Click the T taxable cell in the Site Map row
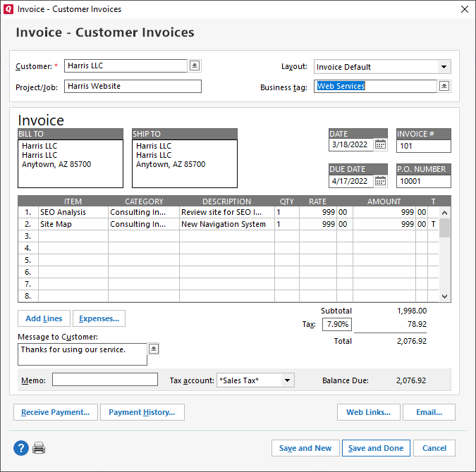Screen dimensions: 476x472 pos(433,224)
